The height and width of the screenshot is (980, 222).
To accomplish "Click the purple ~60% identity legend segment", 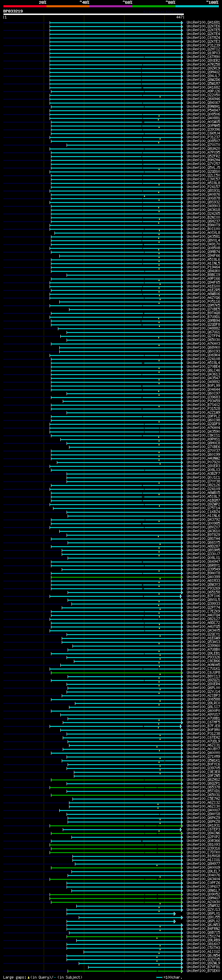I will [x=111, y=6].
